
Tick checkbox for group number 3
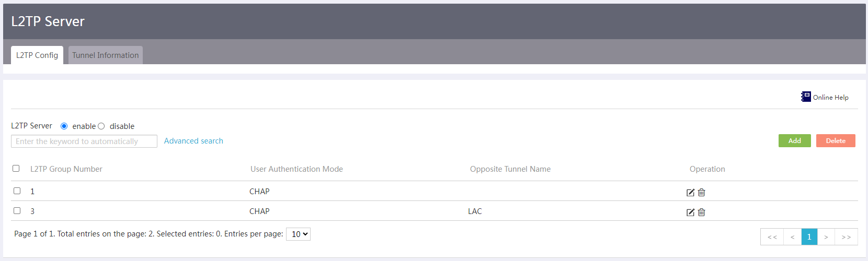[x=17, y=211]
